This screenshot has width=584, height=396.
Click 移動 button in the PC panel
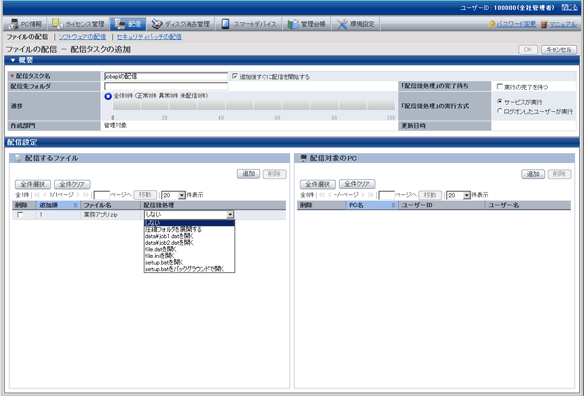pyautogui.click(x=430, y=195)
